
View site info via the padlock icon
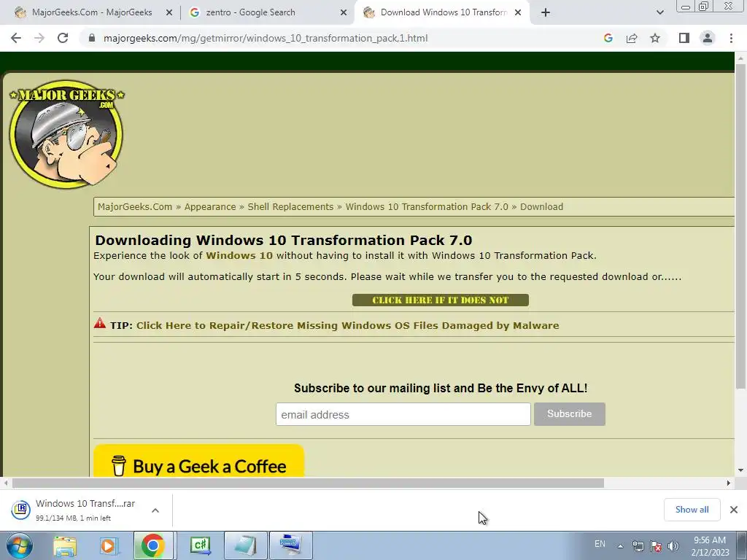click(x=92, y=38)
